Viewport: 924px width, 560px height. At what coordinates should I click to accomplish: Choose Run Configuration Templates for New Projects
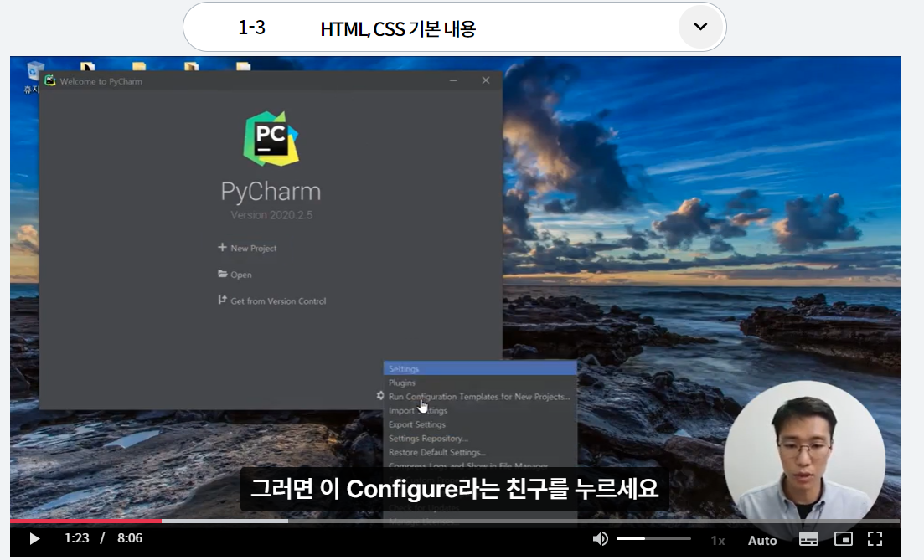coord(480,397)
